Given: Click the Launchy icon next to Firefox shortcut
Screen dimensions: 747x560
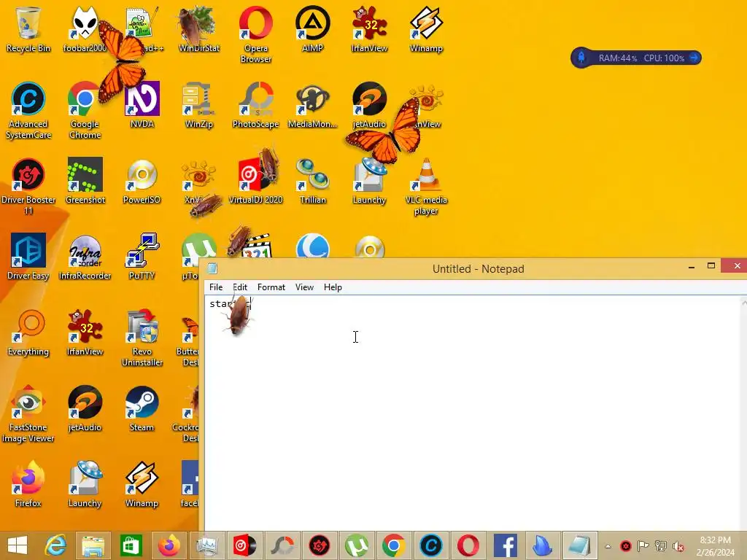Looking at the screenshot, I should [85, 484].
